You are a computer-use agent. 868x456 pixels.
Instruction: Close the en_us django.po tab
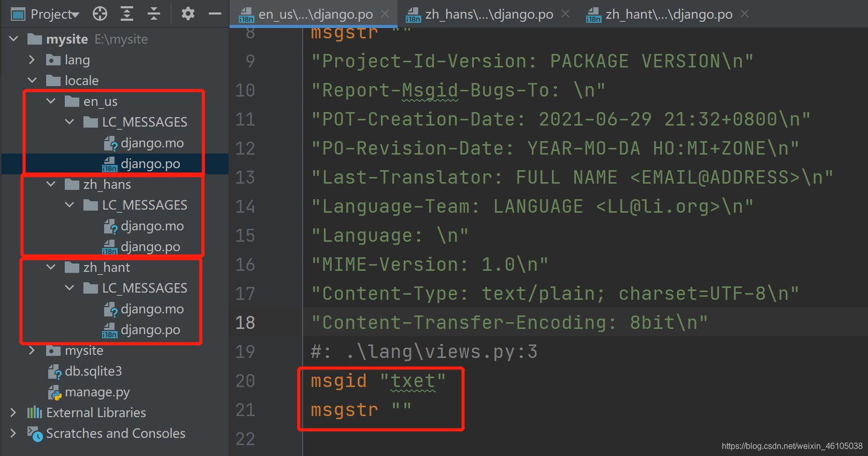[x=385, y=14]
